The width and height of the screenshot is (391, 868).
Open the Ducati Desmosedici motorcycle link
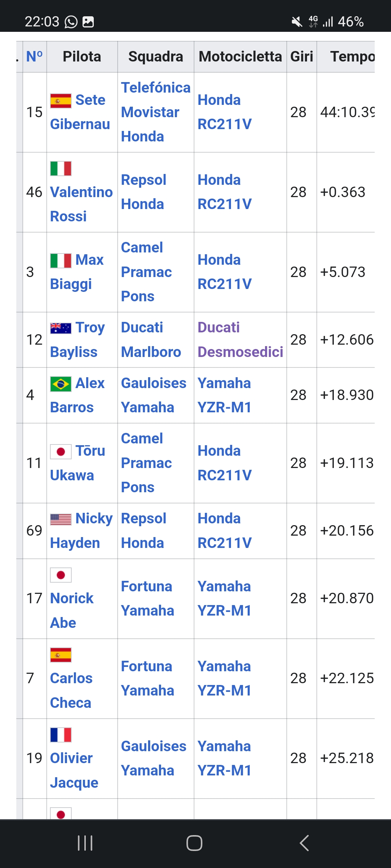pyautogui.click(x=240, y=340)
